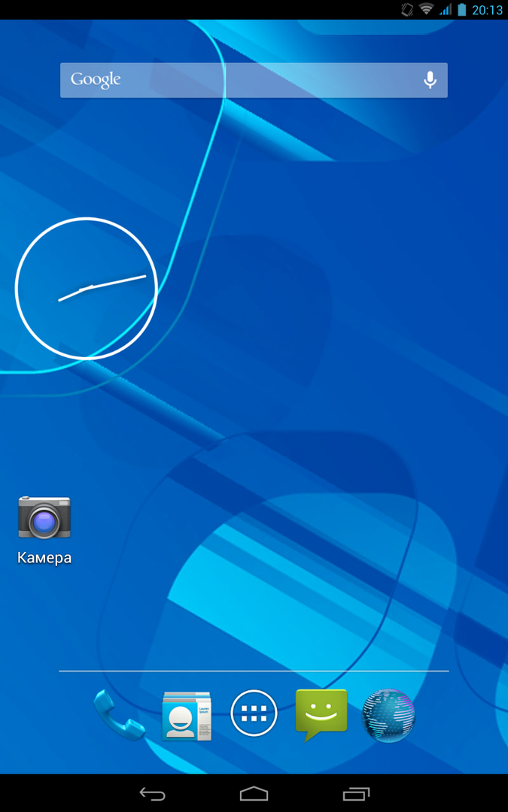The height and width of the screenshot is (812, 508).
Task: Open the all apps drawer
Action: (x=254, y=714)
